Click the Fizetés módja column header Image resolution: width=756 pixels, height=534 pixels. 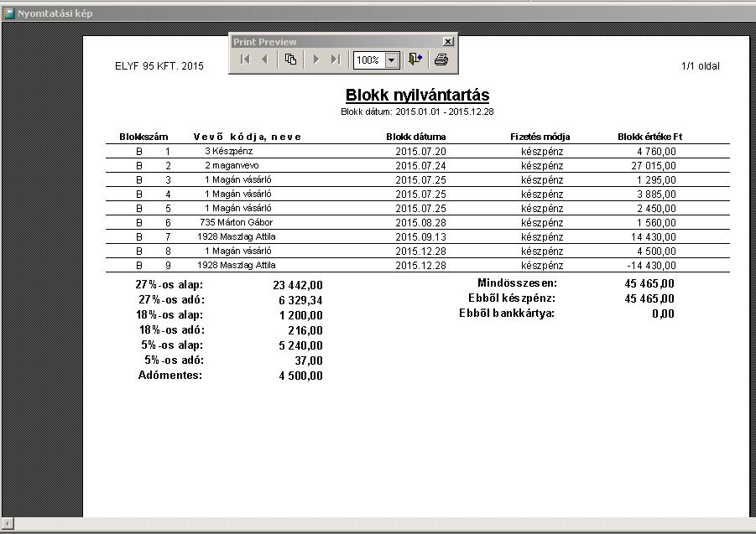click(x=540, y=137)
